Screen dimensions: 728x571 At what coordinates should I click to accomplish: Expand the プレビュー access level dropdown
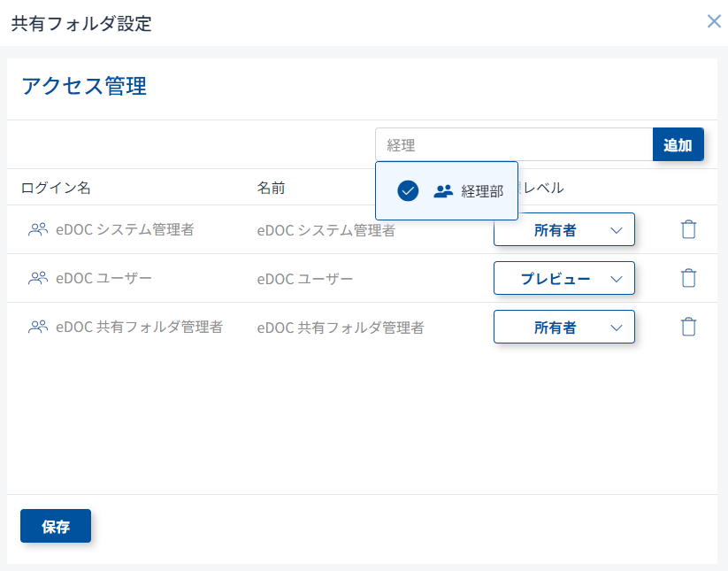[564, 278]
